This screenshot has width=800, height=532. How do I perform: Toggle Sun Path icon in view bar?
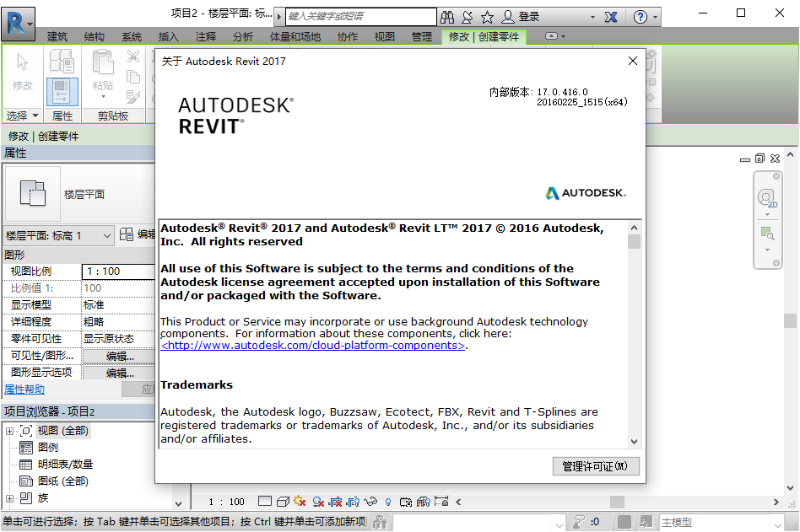[300, 502]
